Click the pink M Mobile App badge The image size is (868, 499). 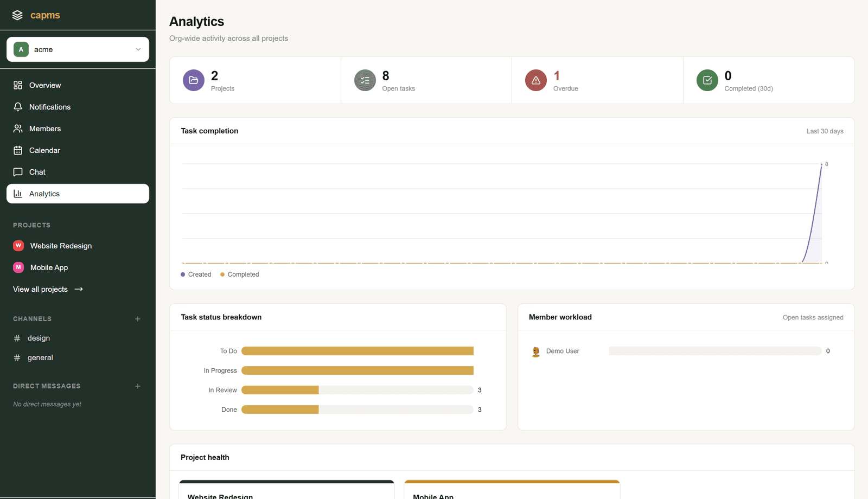coord(18,267)
